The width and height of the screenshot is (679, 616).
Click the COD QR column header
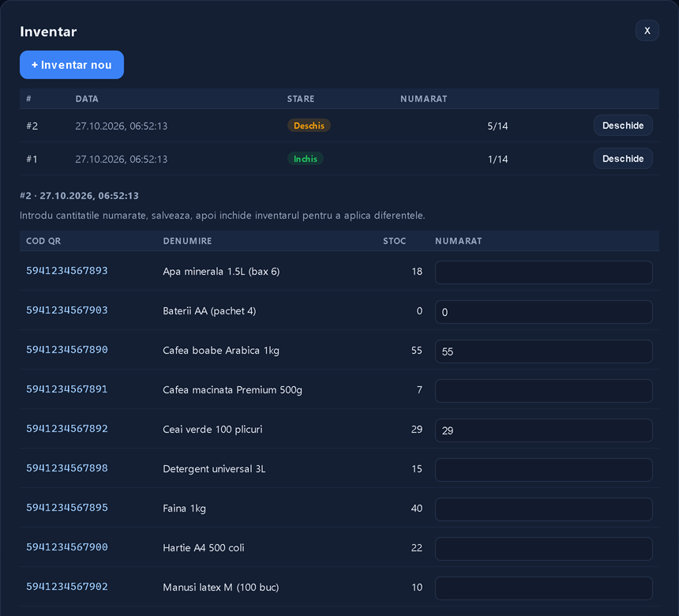(43, 242)
